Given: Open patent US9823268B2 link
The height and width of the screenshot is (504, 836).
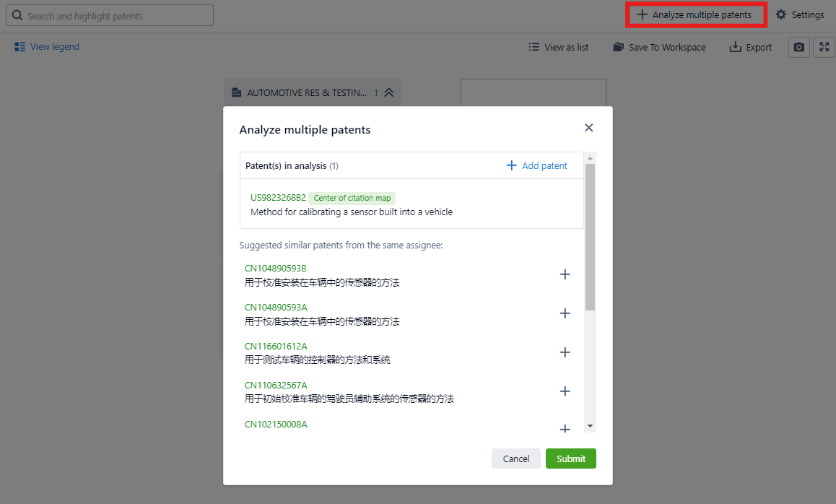Looking at the screenshot, I should pyautogui.click(x=278, y=198).
